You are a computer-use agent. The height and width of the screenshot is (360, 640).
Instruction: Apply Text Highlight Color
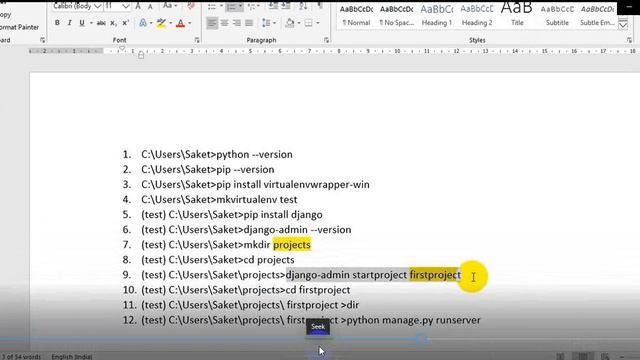[x=161, y=23]
